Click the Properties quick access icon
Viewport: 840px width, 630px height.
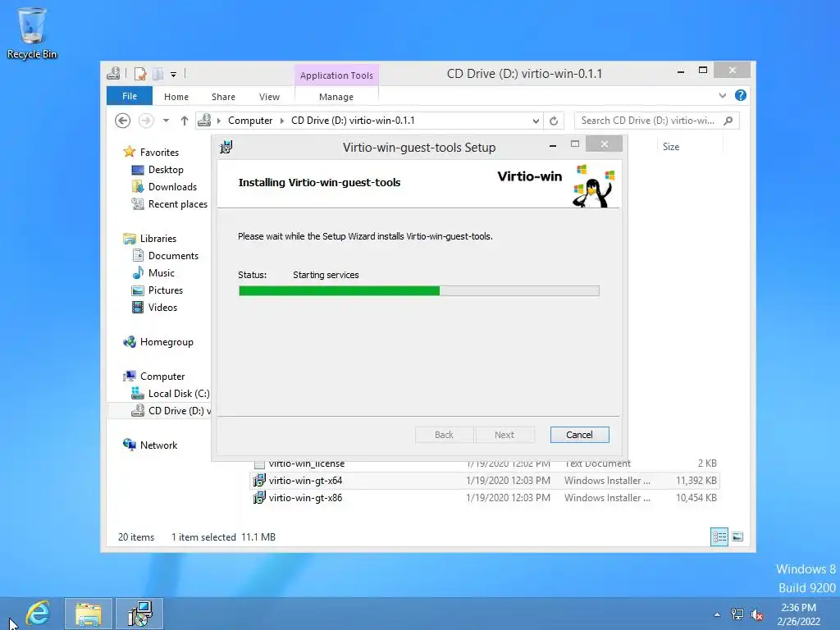pyautogui.click(x=140, y=74)
